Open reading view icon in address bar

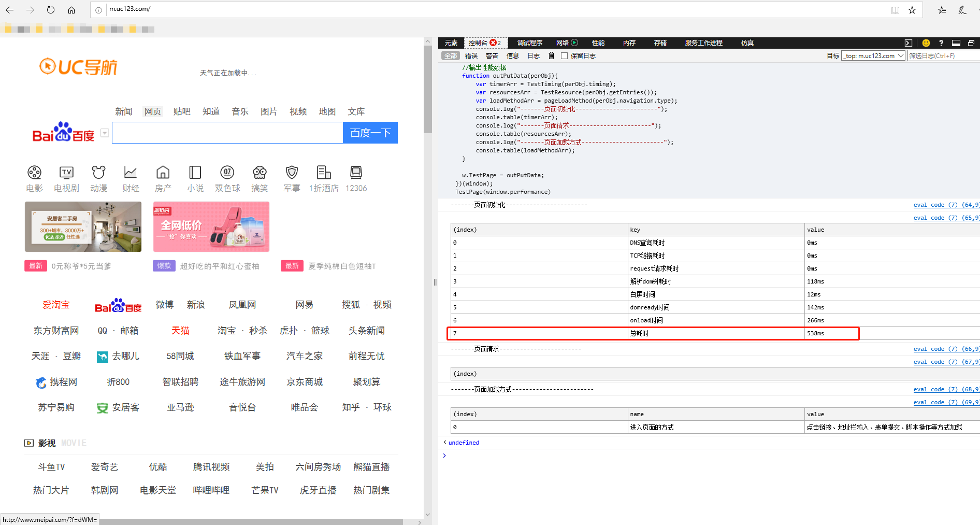click(895, 10)
